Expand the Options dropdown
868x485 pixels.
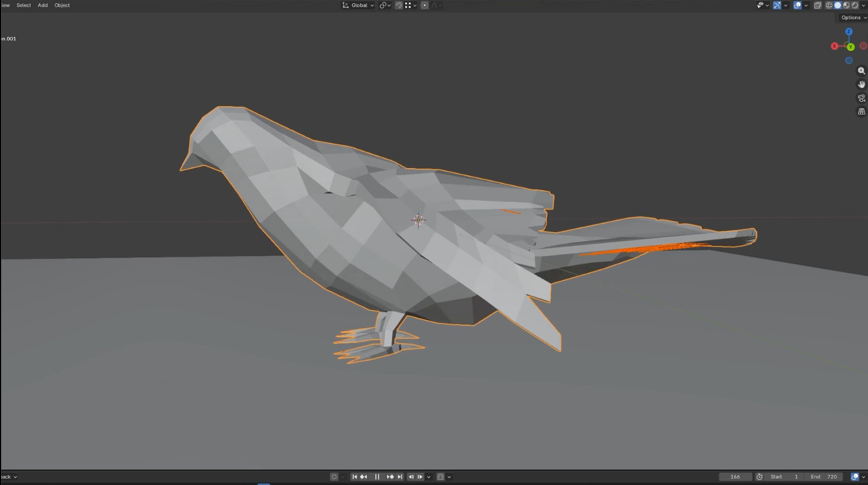click(853, 18)
